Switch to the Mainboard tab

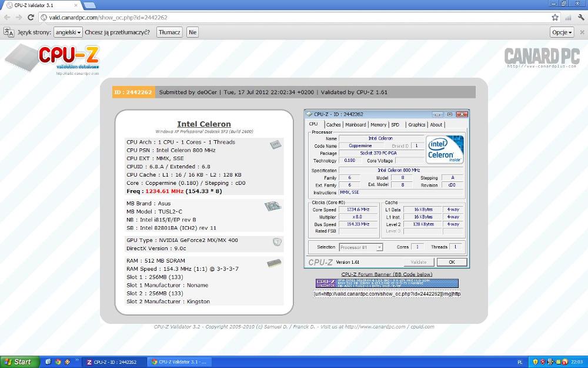[356, 125]
